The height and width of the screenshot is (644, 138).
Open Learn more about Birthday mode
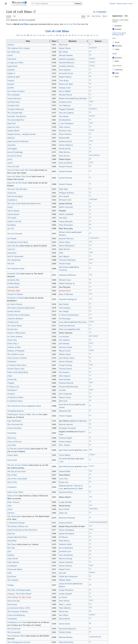point(119,34)
